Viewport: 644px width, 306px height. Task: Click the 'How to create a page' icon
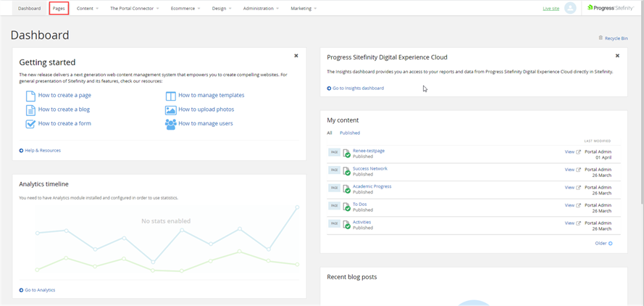pos(30,96)
